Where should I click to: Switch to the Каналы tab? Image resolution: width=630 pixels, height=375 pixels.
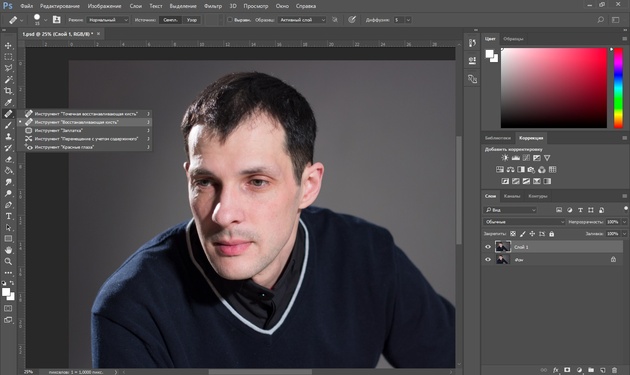point(511,196)
